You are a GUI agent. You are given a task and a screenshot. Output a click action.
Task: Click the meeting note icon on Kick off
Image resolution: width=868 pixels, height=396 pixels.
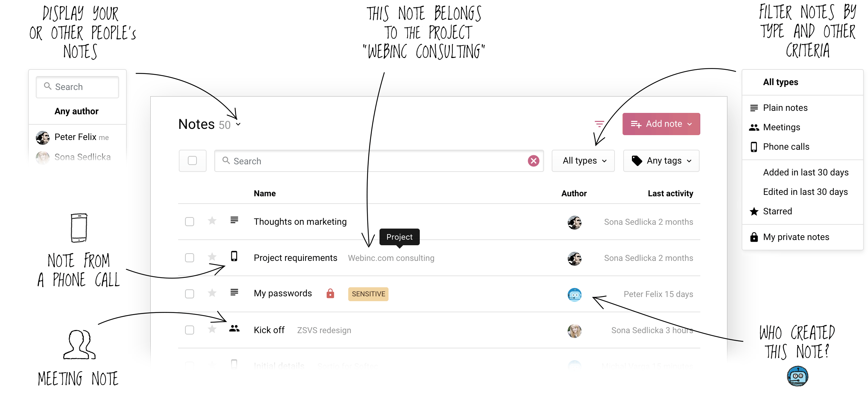233,329
